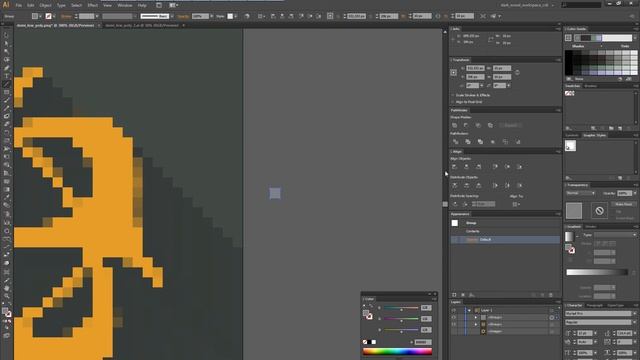Viewport: 640px width, 360px height.
Task: Click Minus Front in Pathfinder
Action: [x=466, y=125]
